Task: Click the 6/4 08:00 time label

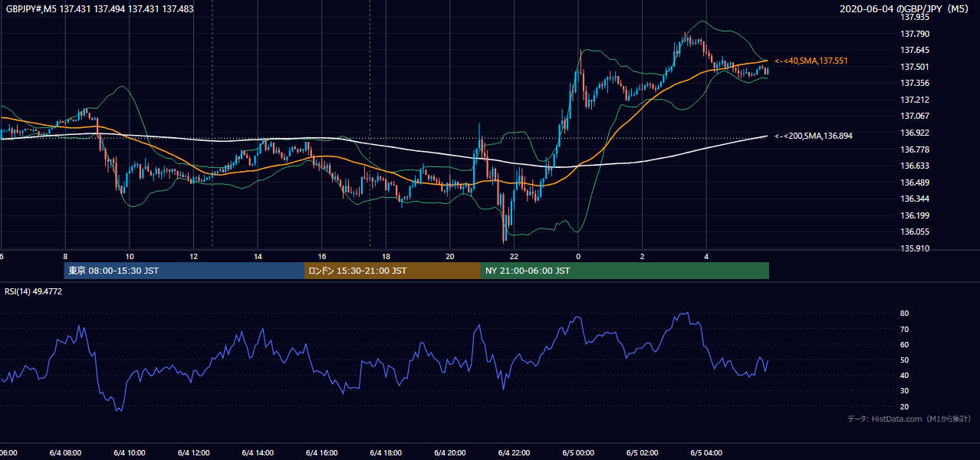Action: (x=65, y=452)
